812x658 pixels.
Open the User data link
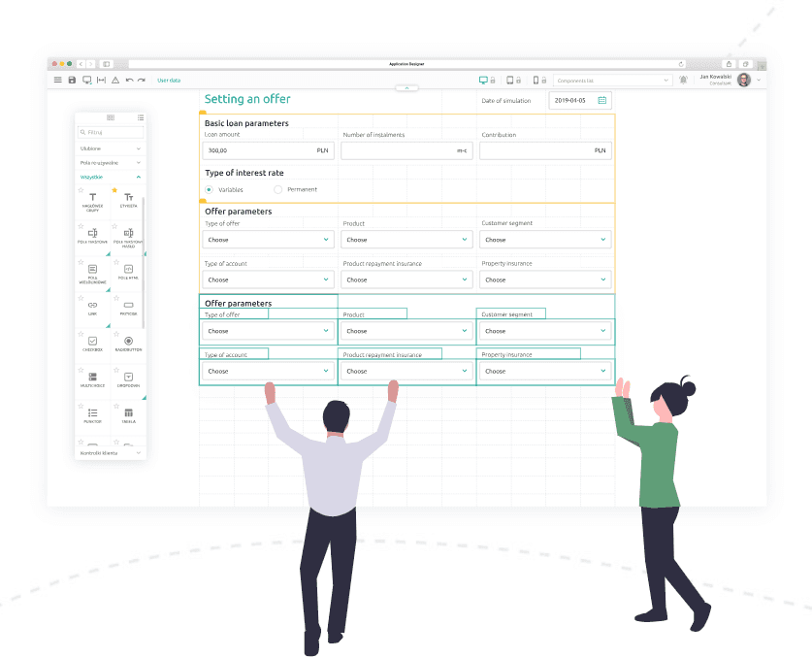[169, 81]
